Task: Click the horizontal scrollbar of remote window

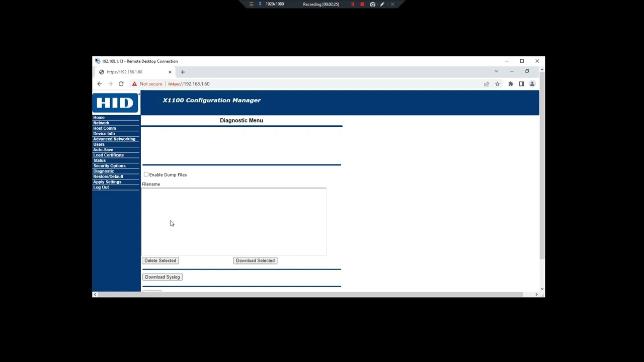Action: pos(310,294)
